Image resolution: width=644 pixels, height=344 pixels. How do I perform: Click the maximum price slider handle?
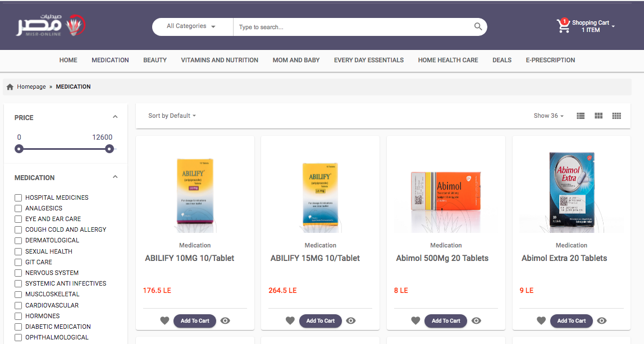(109, 149)
